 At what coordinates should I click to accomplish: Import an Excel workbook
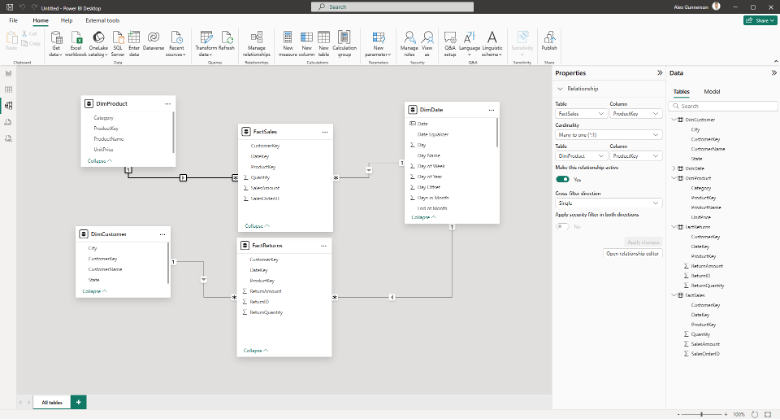point(76,43)
